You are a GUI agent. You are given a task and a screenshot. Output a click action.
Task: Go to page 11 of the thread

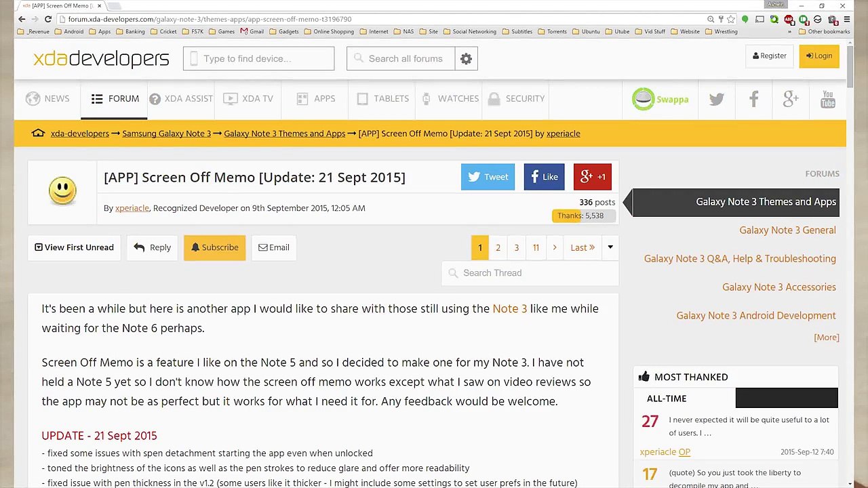[x=536, y=247]
